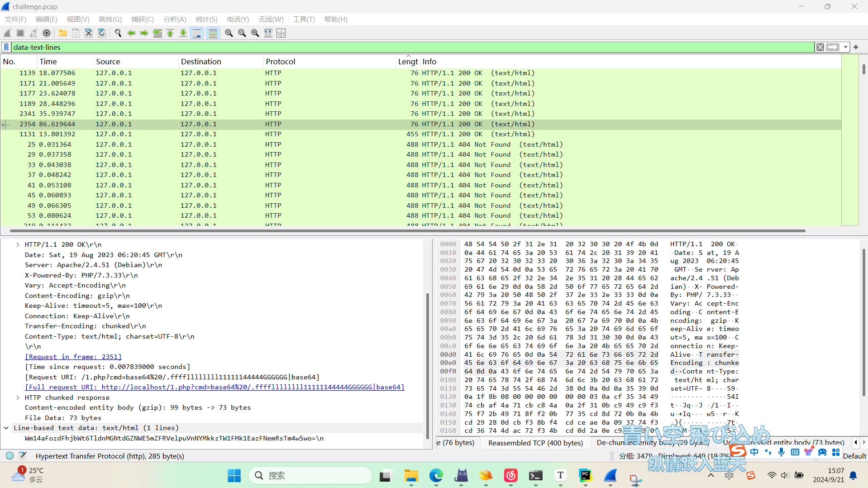Jump to the first packet icon
Screen dimensions: 868x488
(x=170, y=33)
